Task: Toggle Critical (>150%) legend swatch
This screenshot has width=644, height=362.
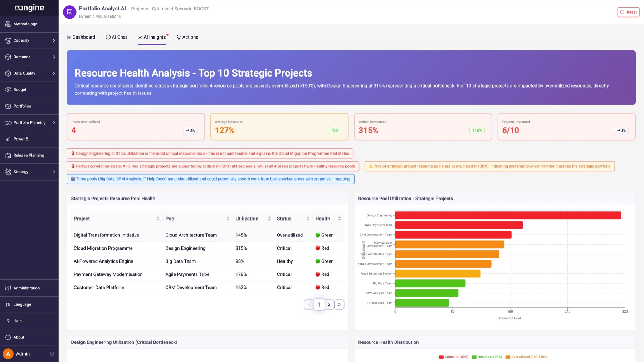Action: (441, 357)
